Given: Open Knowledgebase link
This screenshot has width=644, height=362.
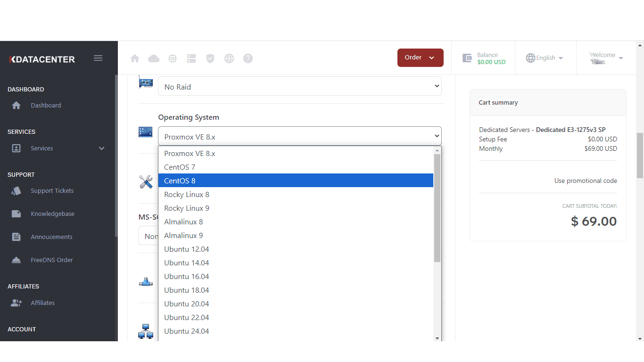Looking at the screenshot, I should (52, 214).
